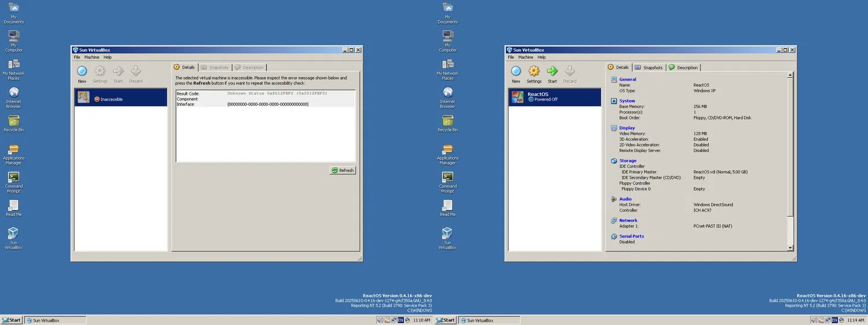This screenshot has width=868, height=325.
Task: Click the ReactOS.vdi (Normal, 5.00 GB) value
Action: 720,172
